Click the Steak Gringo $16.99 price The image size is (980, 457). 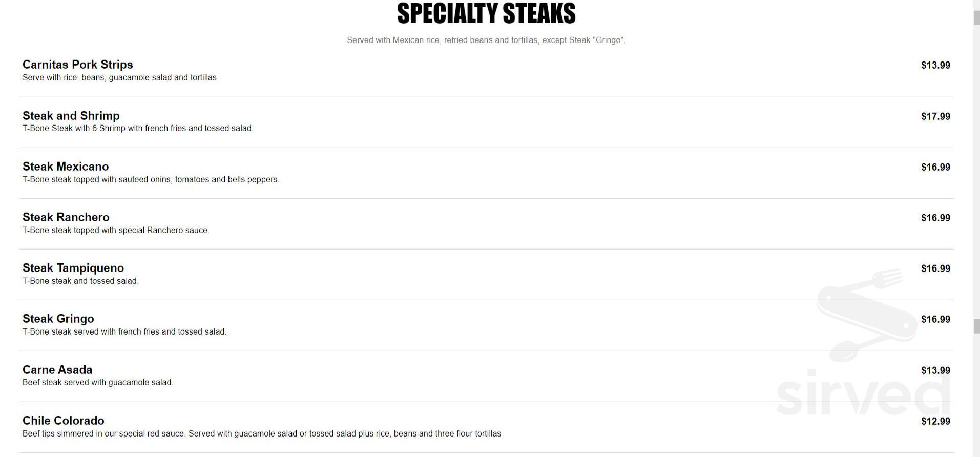click(x=935, y=319)
